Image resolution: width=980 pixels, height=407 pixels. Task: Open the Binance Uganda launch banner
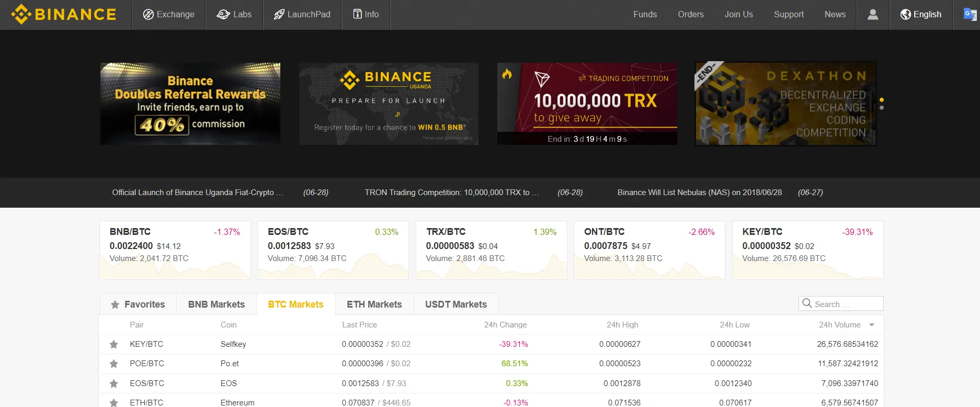(x=389, y=104)
